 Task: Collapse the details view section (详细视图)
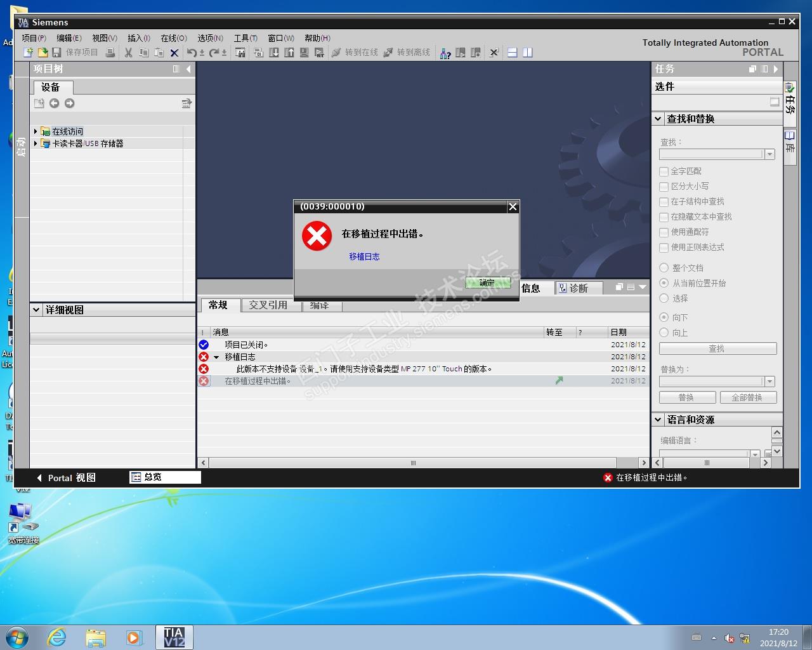click(x=36, y=310)
